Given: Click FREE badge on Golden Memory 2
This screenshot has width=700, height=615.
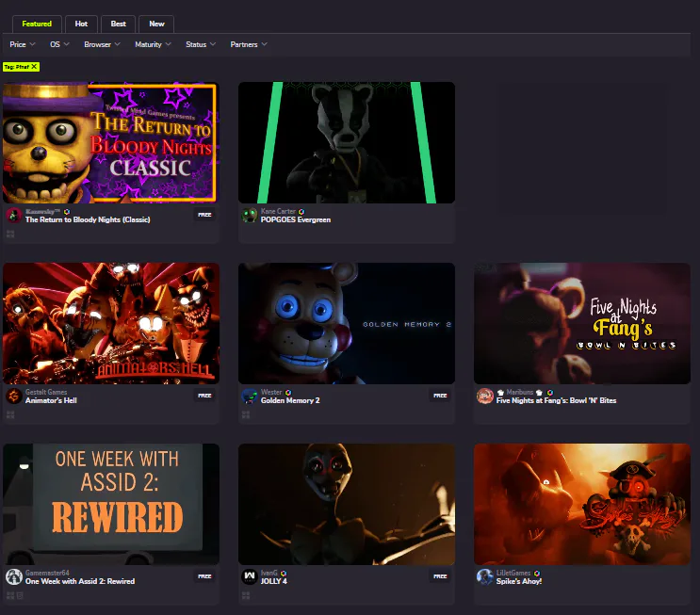Looking at the screenshot, I should pyautogui.click(x=440, y=396).
